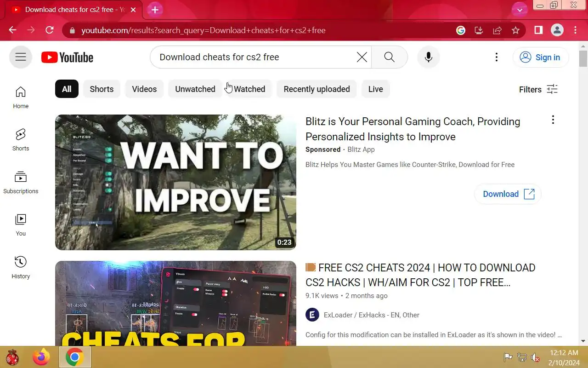Click the address bar URL
Viewport: 588px width, 368px height.
point(204,30)
